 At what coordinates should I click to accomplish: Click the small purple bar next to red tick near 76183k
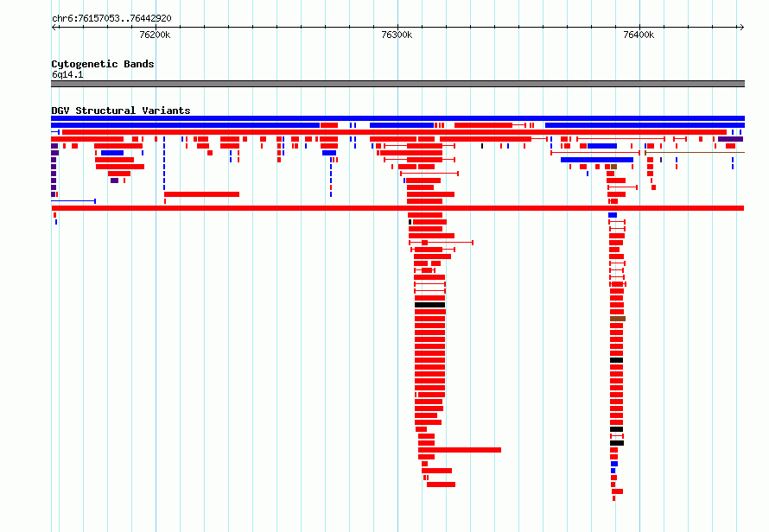[x=114, y=180]
